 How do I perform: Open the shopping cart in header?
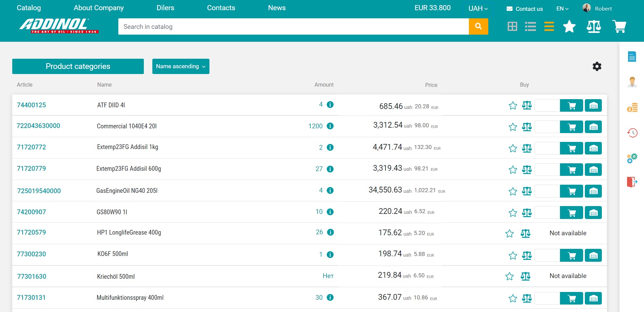[619, 26]
